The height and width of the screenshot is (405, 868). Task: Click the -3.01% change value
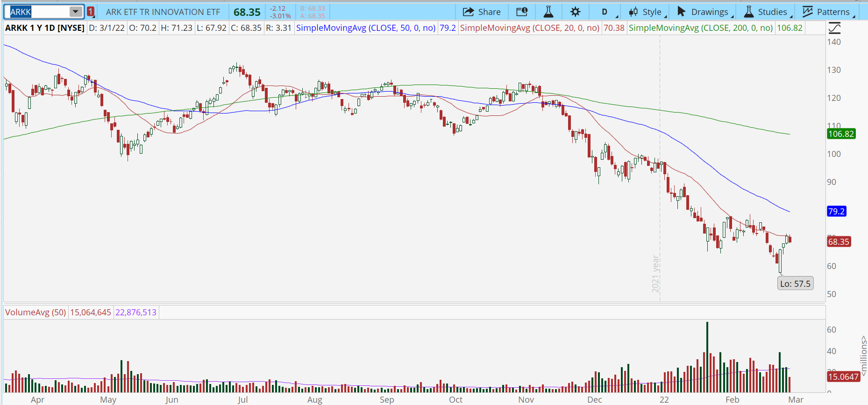point(280,16)
